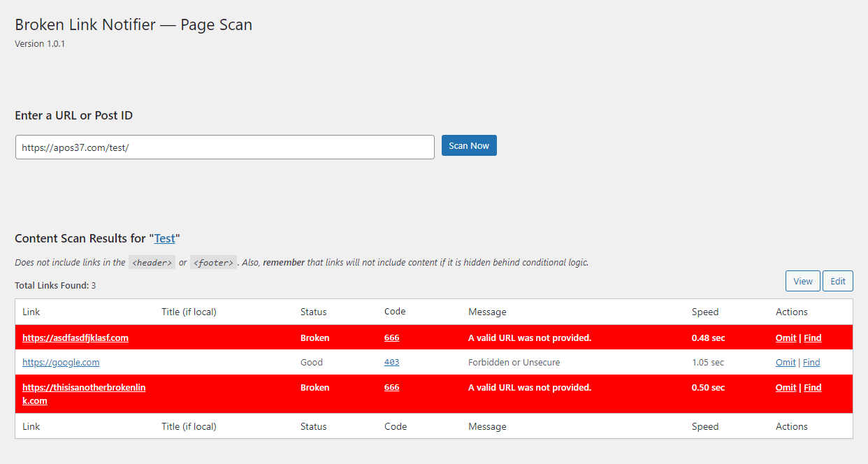Image resolution: width=868 pixels, height=464 pixels.
Task: Click code 666 for thisisanotherbrokenlink row
Action: [391, 387]
